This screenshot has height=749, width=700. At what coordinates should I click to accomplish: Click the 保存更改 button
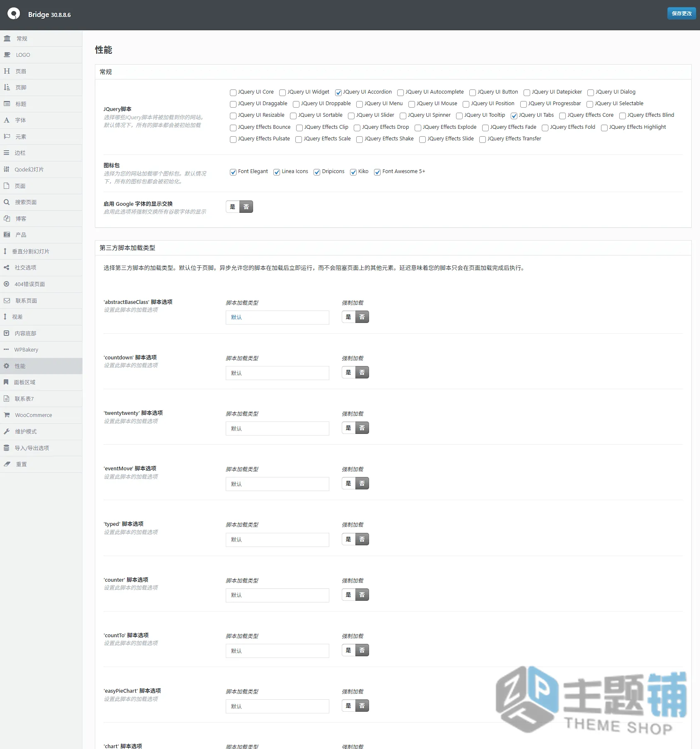(x=681, y=14)
